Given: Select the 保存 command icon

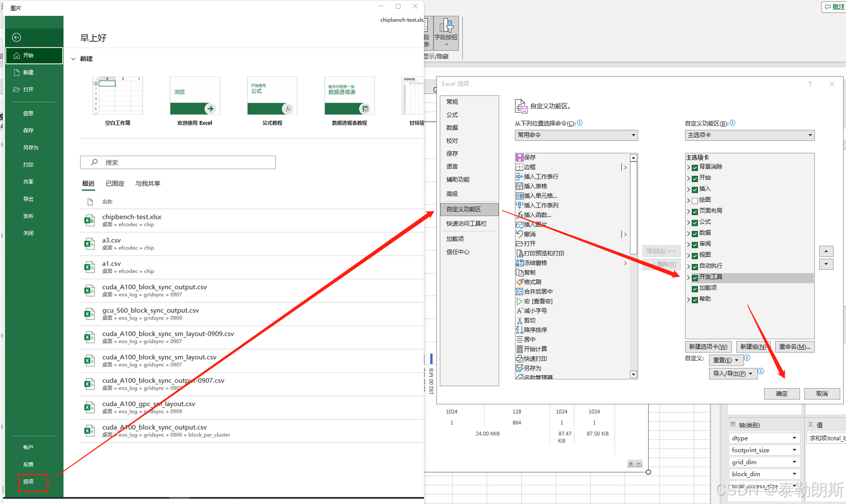Looking at the screenshot, I should (x=519, y=158).
